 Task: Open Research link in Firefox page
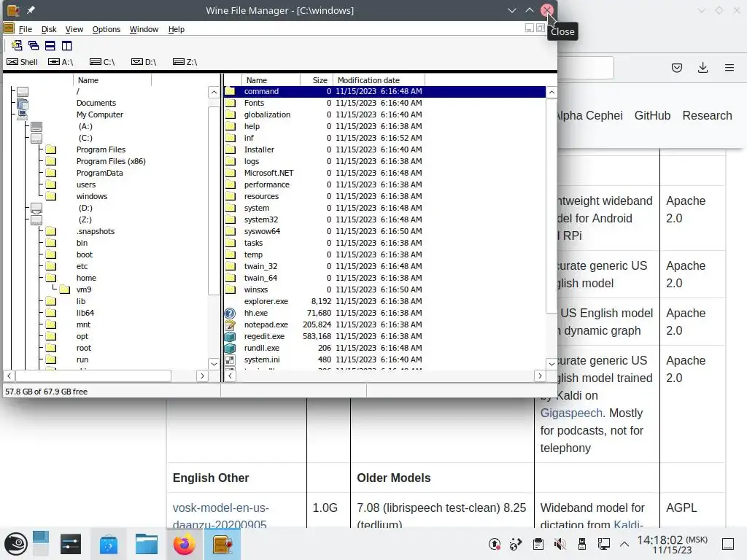(x=707, y=116)
